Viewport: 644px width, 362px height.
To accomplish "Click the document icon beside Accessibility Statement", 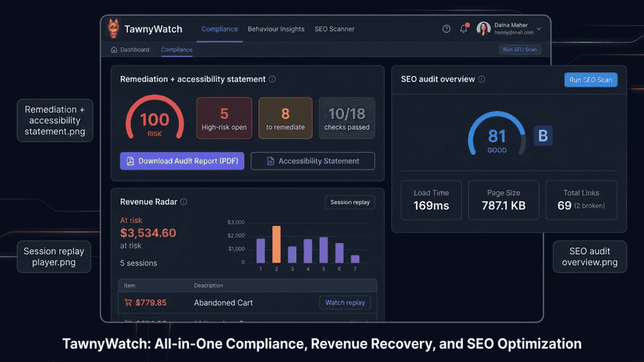I will [270, 162].
